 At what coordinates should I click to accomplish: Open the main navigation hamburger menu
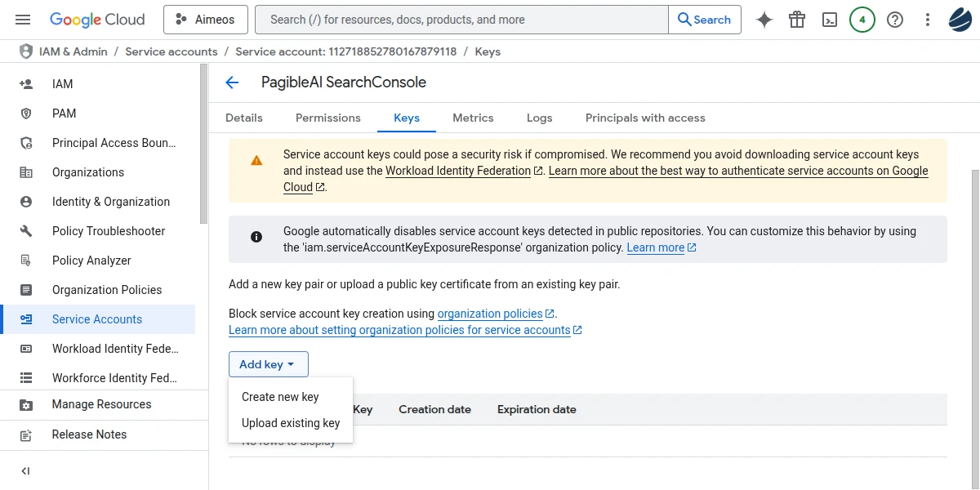click(x=23, y=20)
